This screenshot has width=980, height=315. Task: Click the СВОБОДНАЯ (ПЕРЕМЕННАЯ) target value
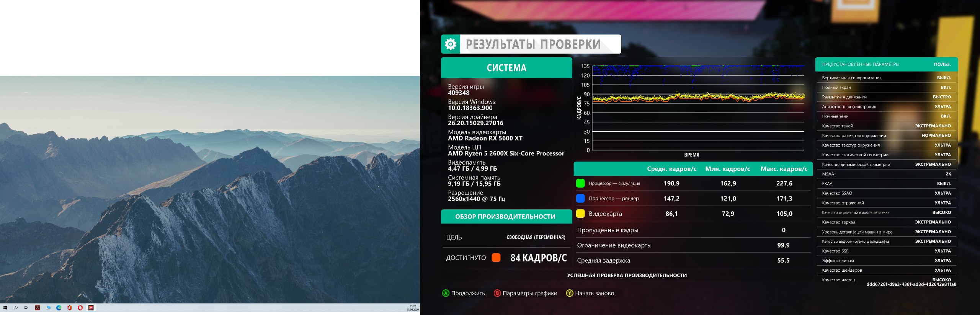pos(536,237)
